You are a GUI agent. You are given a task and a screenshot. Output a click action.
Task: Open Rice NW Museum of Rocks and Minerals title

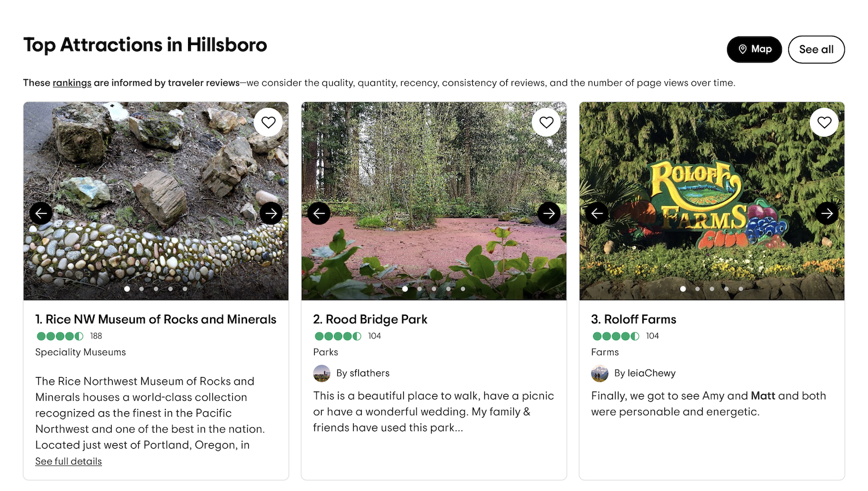pyautogui.click(x=156, y=319)
